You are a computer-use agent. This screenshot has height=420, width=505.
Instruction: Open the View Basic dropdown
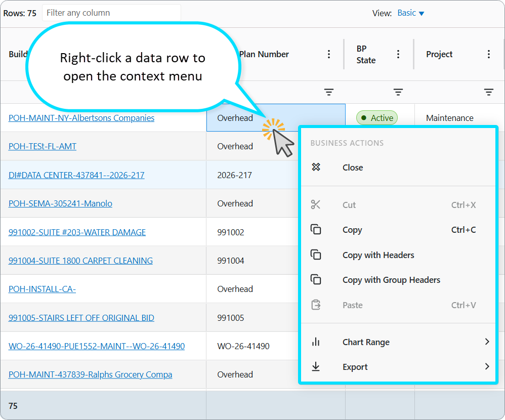pos(411,13)
